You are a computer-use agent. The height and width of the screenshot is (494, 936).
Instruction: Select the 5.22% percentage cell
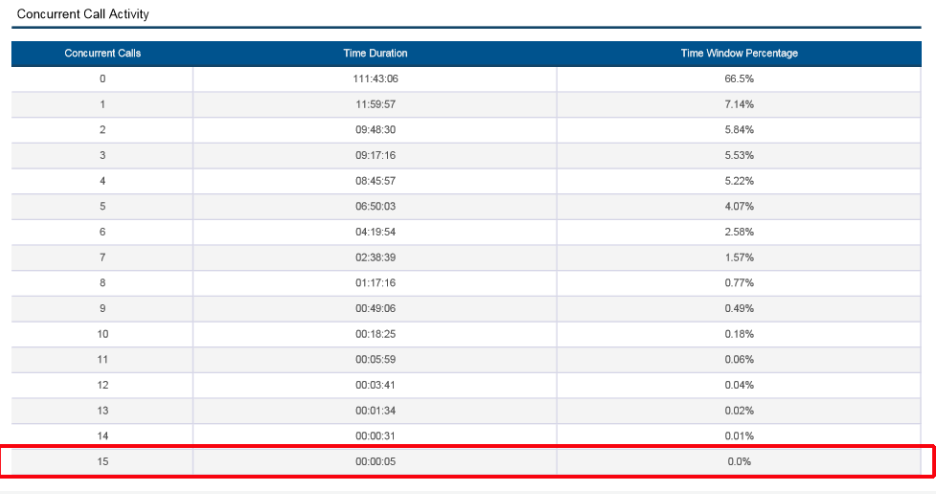(x=739, y=181)
